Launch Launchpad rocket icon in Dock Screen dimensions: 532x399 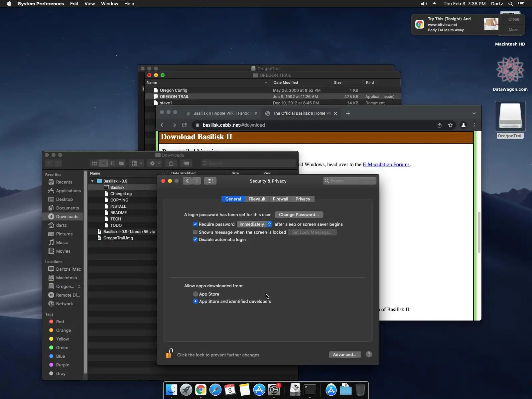[186, 390]
